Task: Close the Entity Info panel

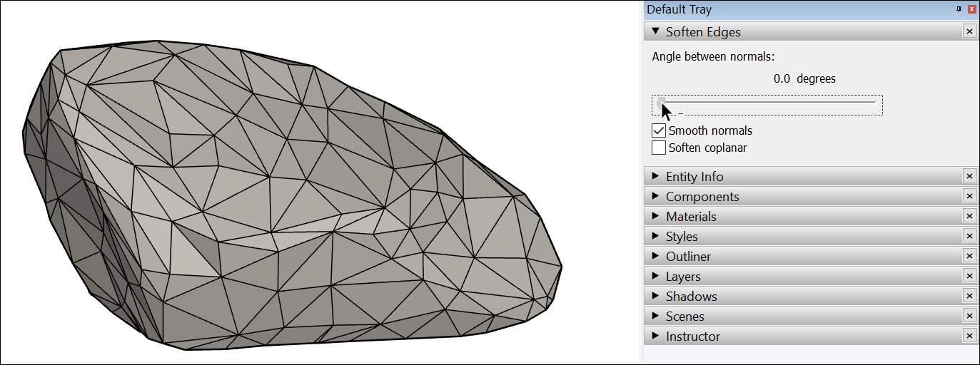Action: click(969, 176)
